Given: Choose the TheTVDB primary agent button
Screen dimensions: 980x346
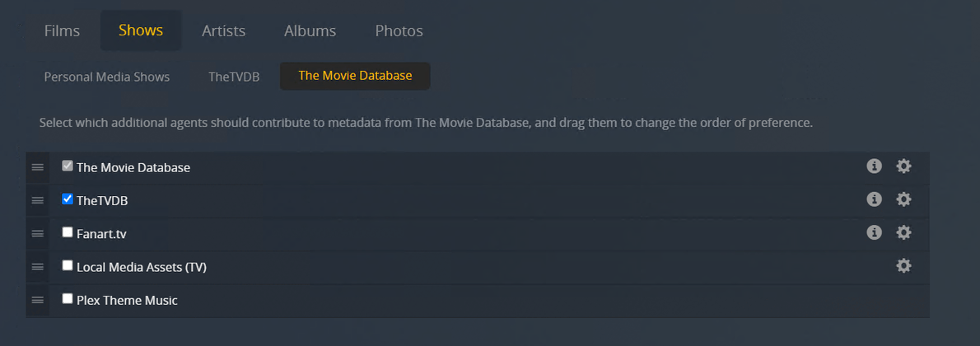Looking at the screenshot, I should pos(234,77).
